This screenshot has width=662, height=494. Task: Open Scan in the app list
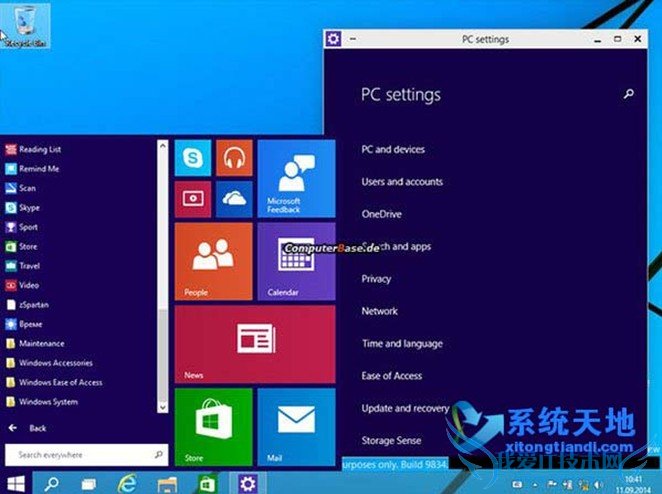(x=21, y=188)
